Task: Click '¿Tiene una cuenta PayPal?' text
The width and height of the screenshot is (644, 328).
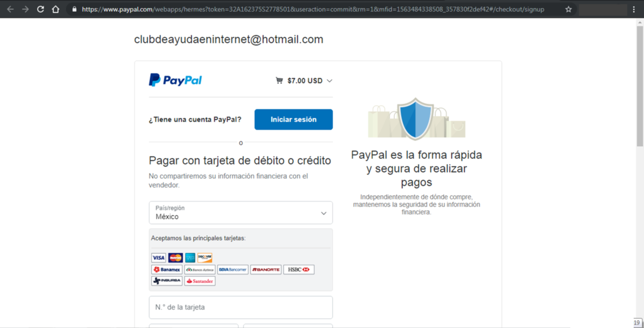Action: click(x=195, y=120)
